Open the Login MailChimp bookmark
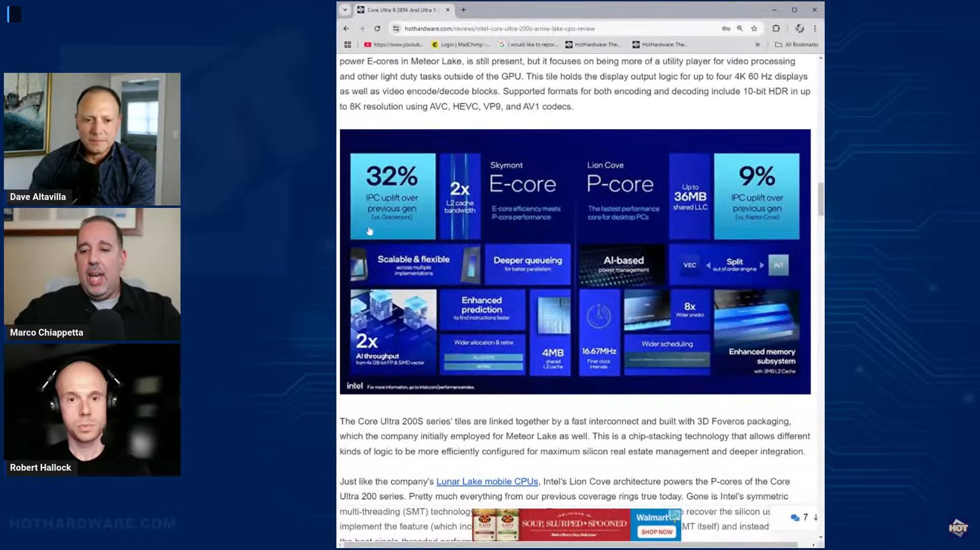The image size is (980, 550). pyautogui.click(x=461, y=45)
